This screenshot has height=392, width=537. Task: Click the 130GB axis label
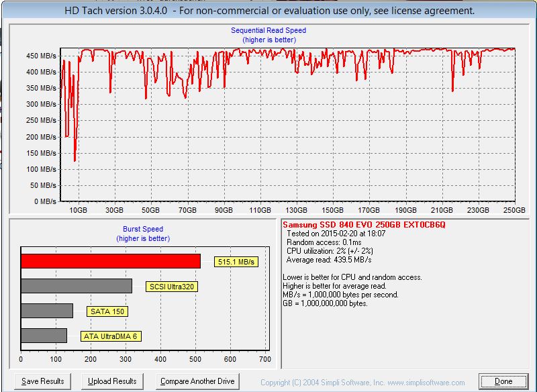point(297,210)
